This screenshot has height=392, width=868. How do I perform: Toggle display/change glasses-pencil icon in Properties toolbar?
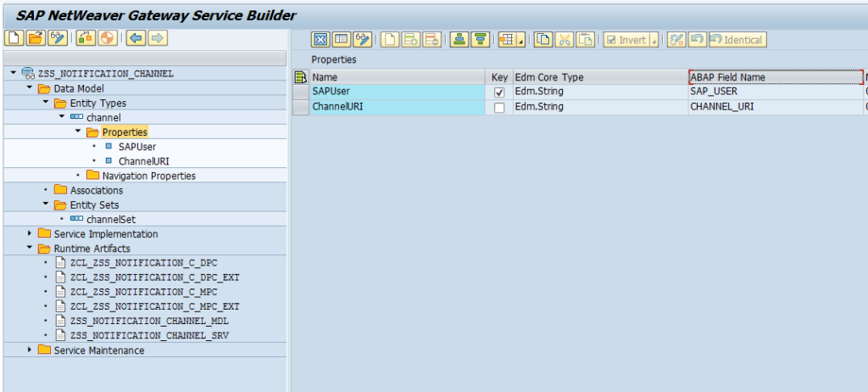click(363, 39)
